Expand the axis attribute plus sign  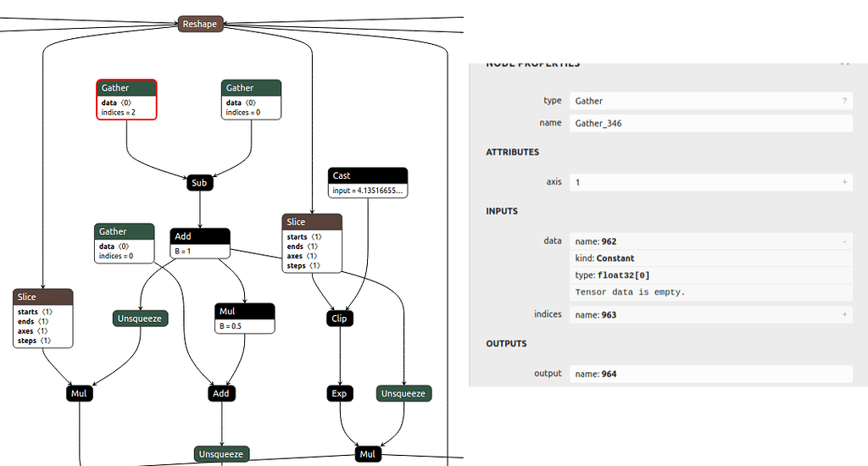point(844,182)
